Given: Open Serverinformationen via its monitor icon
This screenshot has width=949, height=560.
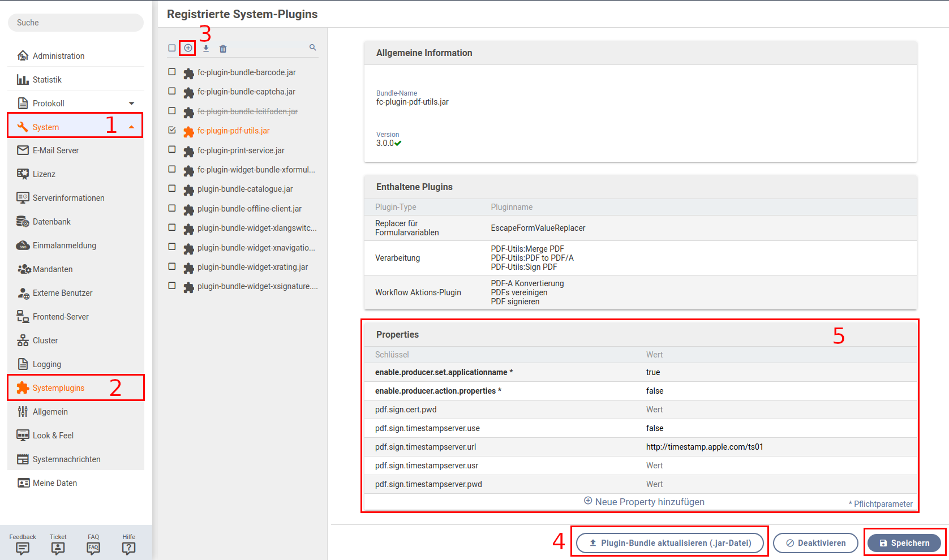Looking at the screenshot, I should click(23, 197).
